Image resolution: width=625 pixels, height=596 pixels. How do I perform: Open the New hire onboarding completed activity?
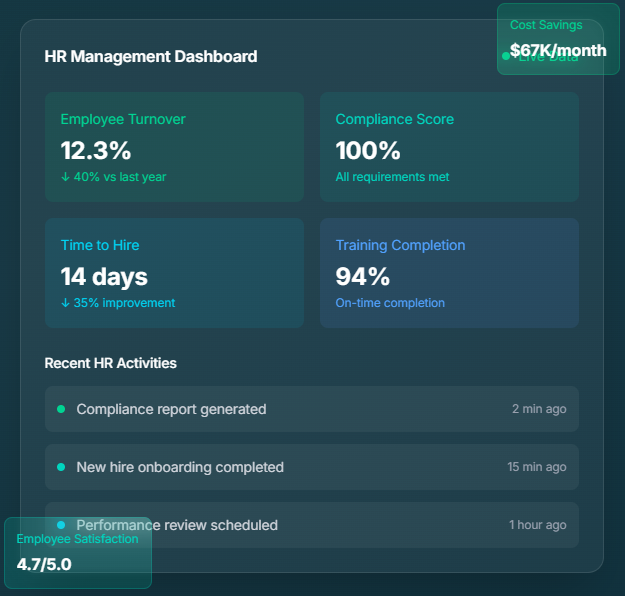(312, 467)
